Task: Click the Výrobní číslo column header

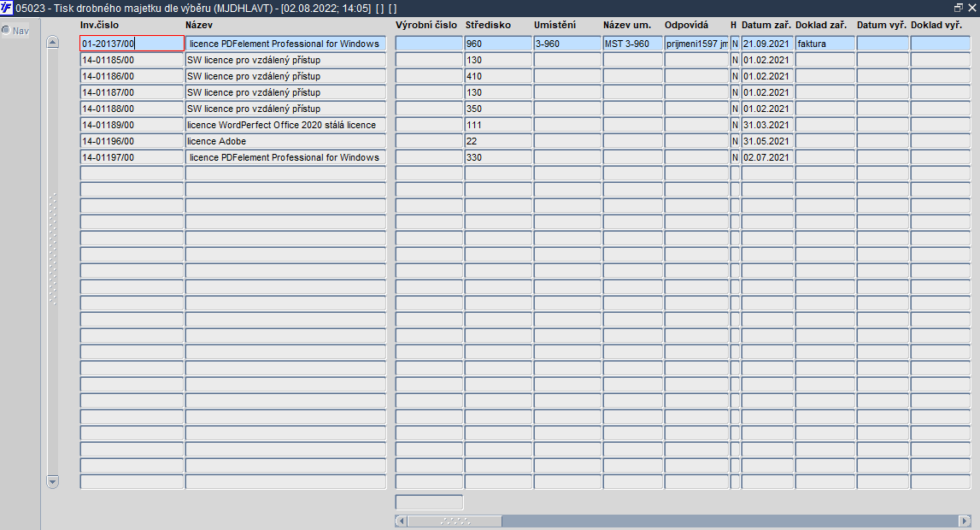Action: click(x=426, y=25)
